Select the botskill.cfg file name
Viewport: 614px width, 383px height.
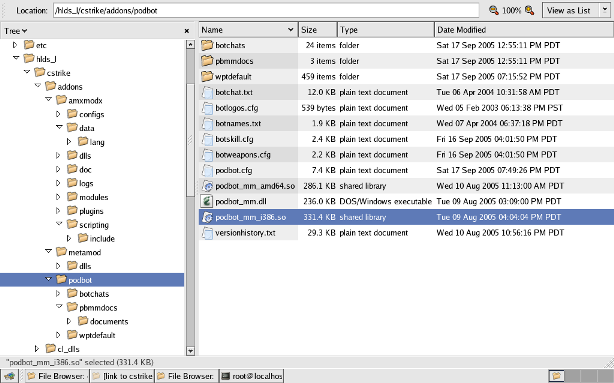[x=234, y=139]
